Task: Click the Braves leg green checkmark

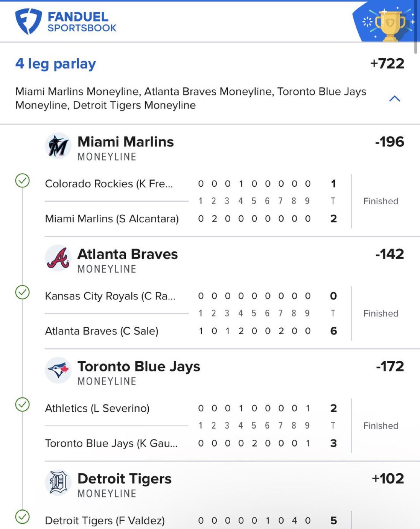Action: [23, 292]
